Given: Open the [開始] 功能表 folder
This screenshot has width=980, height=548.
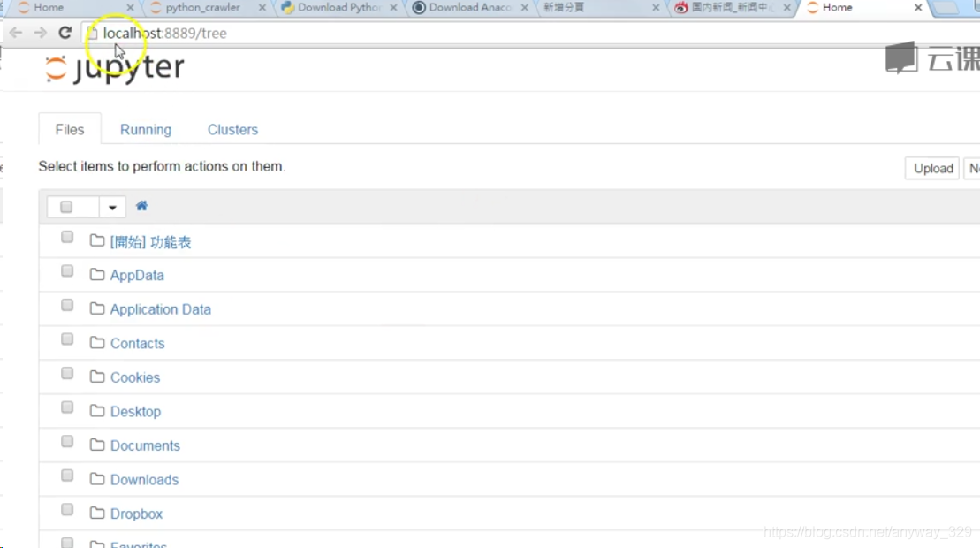Looking at the screenshot, I should 150,242.
